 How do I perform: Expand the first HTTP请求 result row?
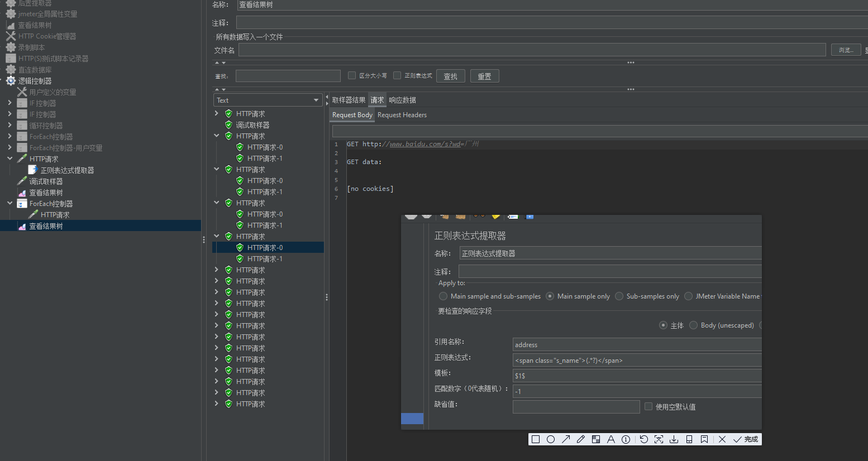[217, 113]
